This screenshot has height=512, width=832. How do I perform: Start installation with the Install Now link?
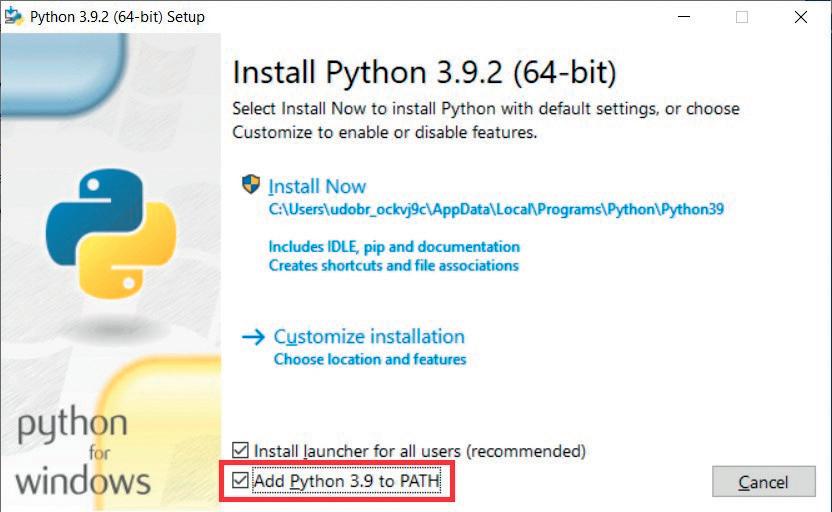(317, 186)
